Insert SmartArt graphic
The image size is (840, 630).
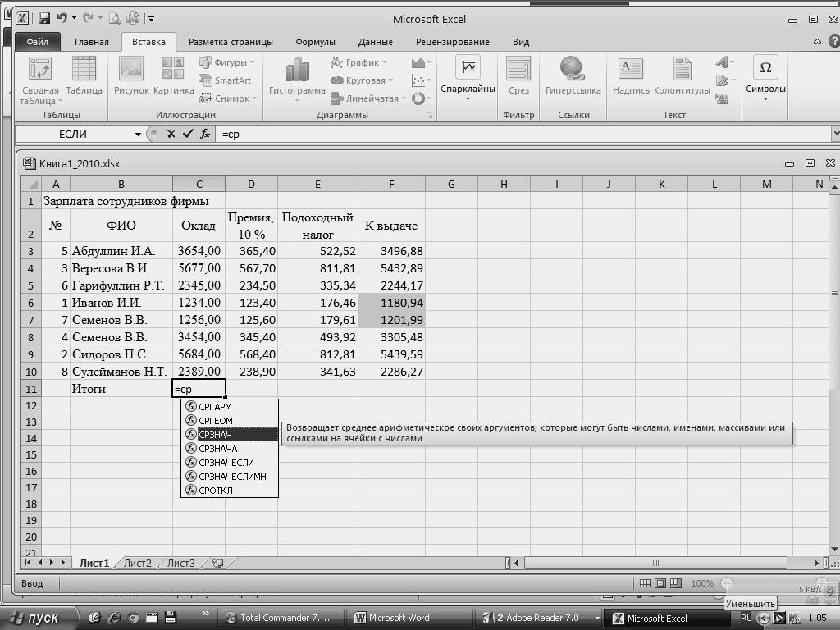pos(225,80)
